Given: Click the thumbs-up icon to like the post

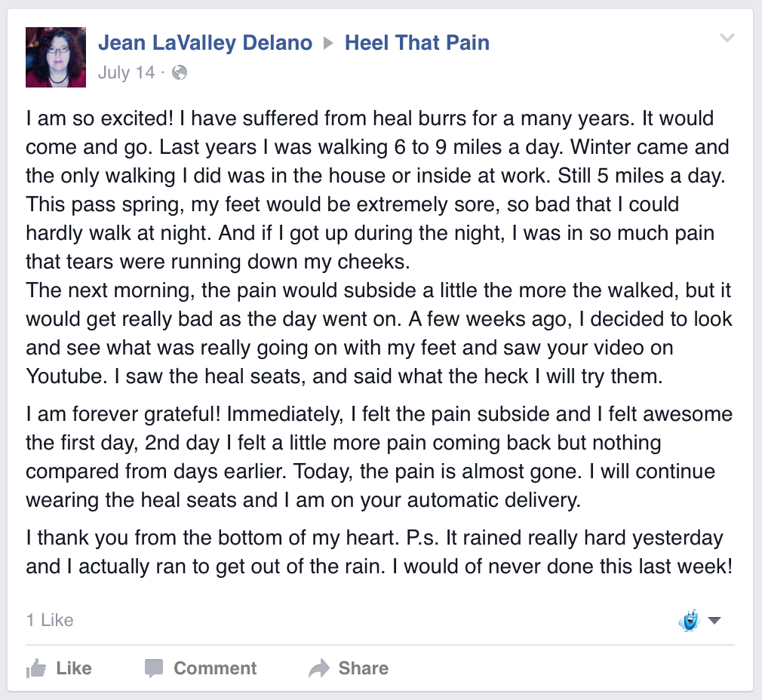Looking at the screenshot, I should pyautogui.click(x=36, y=668).
